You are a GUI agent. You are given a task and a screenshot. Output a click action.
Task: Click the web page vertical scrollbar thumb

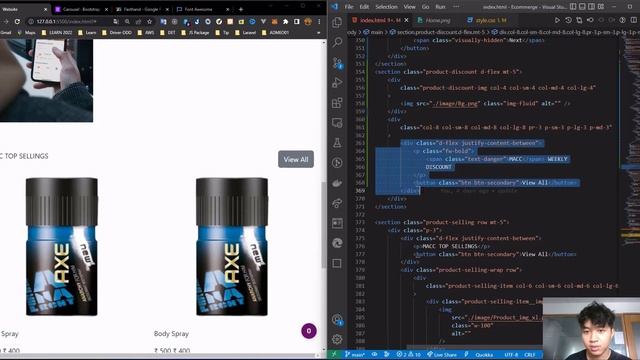pos(324,224)
